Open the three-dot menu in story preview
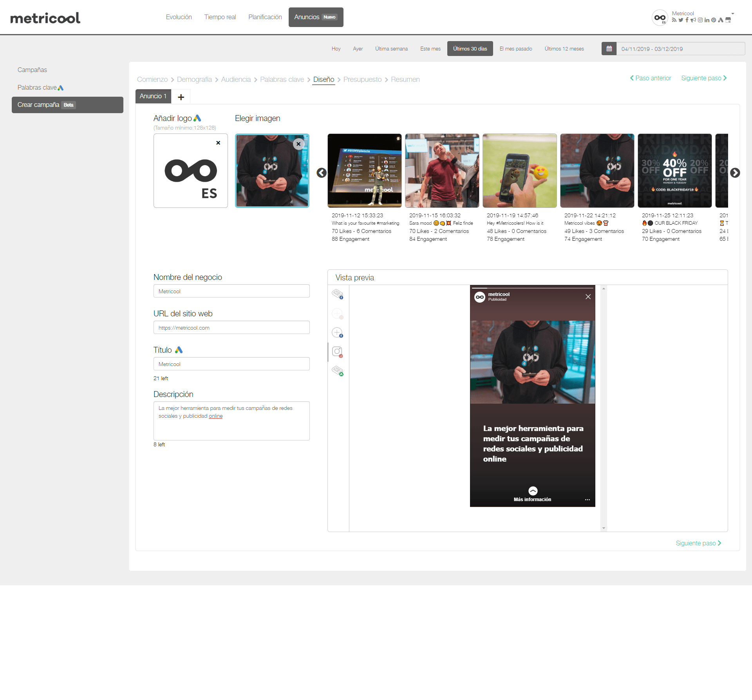Viewport: 752px width, 700px height. click(587, 500)
